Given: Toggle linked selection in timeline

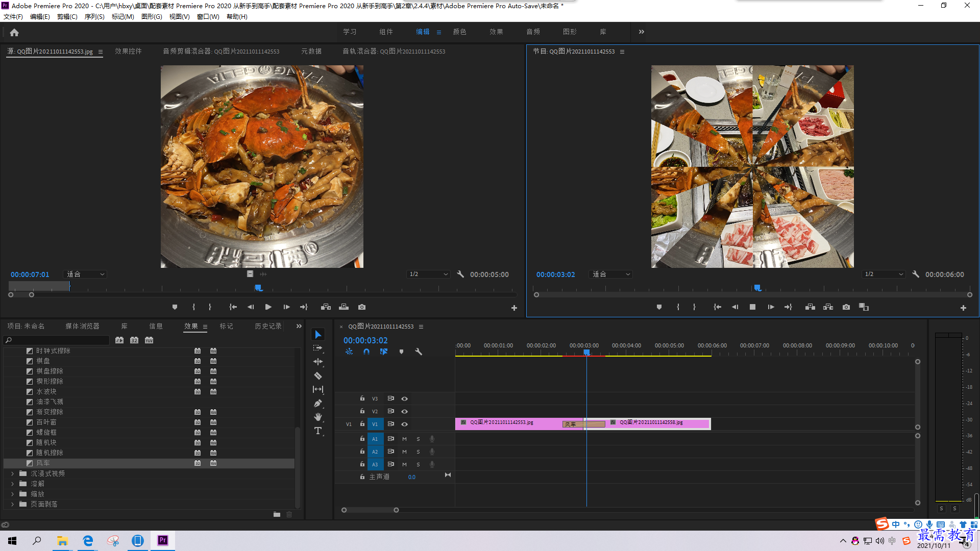Looking at the screenshot, I should tap(384, 352).
